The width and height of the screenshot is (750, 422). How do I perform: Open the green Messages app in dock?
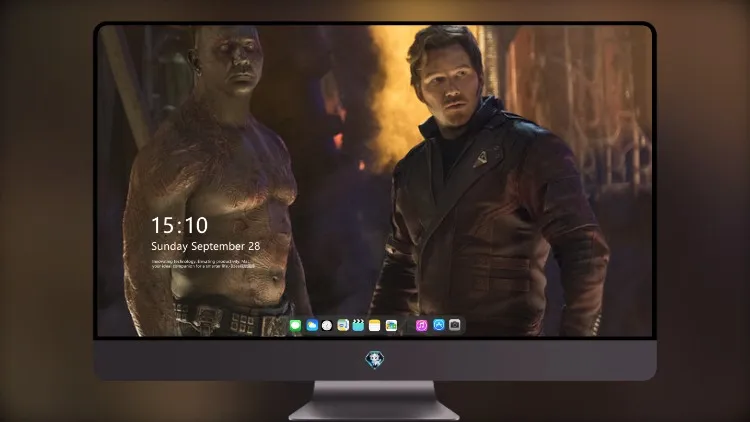pyautogui.click(x=296, y=326)
